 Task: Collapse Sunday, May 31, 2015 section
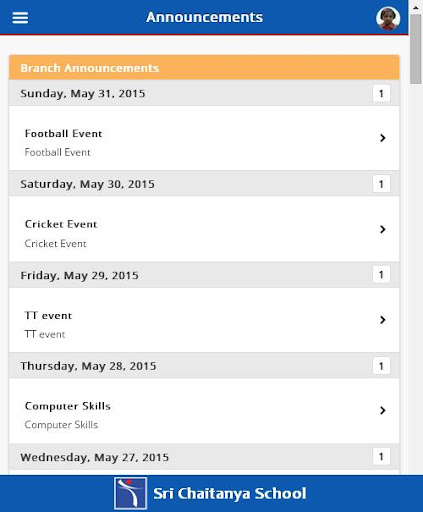click(204, 93)
